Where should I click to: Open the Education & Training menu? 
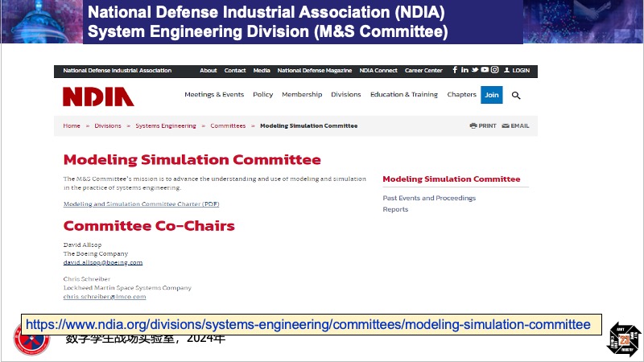[x=404, y=94]
